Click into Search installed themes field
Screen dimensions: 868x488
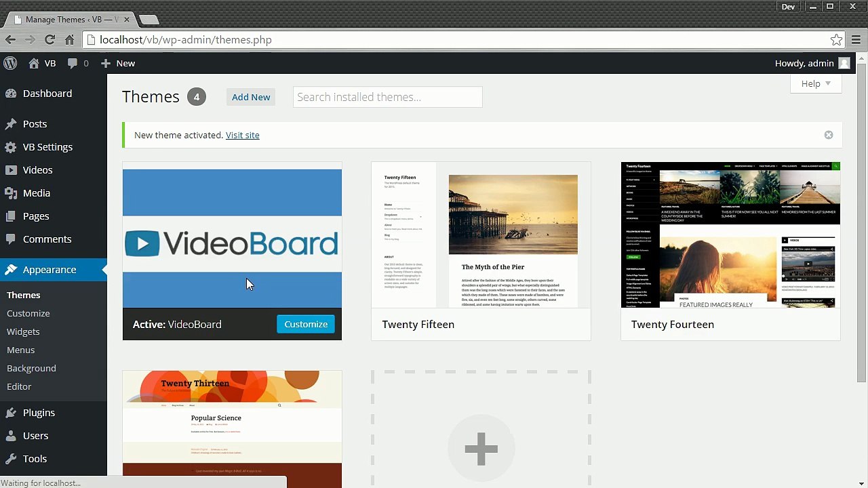388,97
